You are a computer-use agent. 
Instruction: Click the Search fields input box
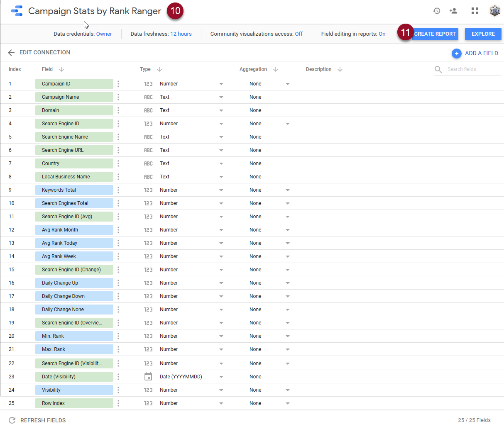472,69
